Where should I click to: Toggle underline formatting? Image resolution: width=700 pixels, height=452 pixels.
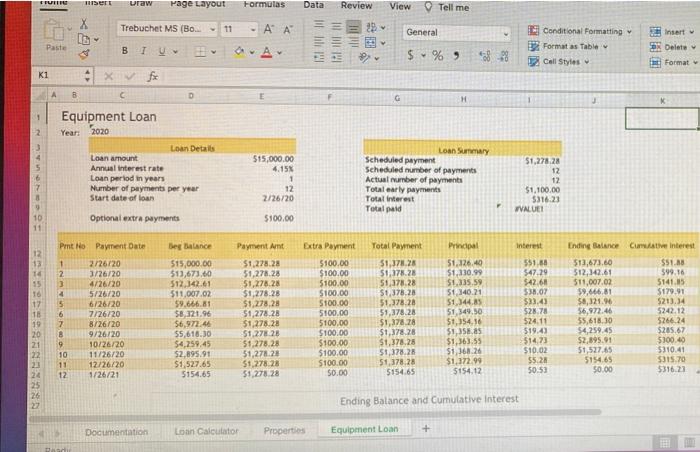click(162, 51)
